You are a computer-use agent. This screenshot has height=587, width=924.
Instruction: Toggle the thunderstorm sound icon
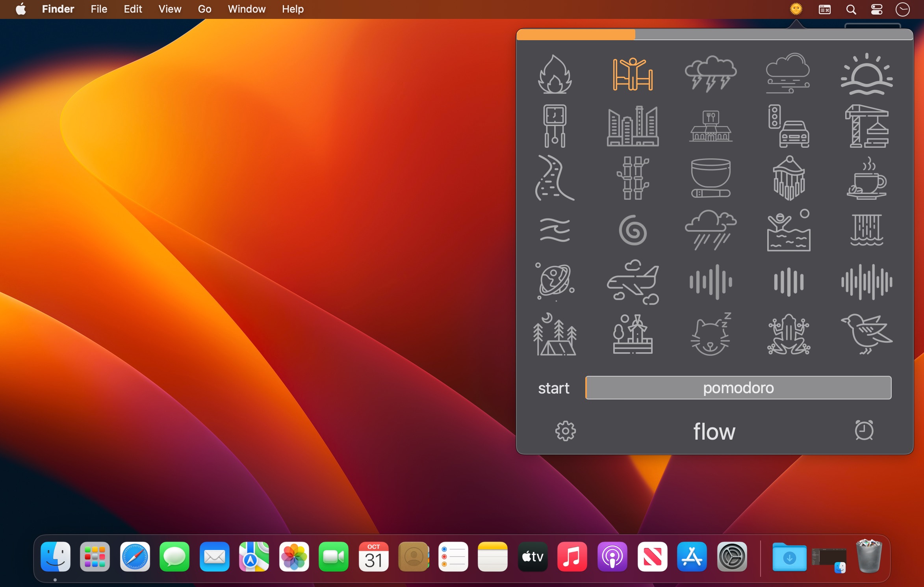[x=711, y=74]
